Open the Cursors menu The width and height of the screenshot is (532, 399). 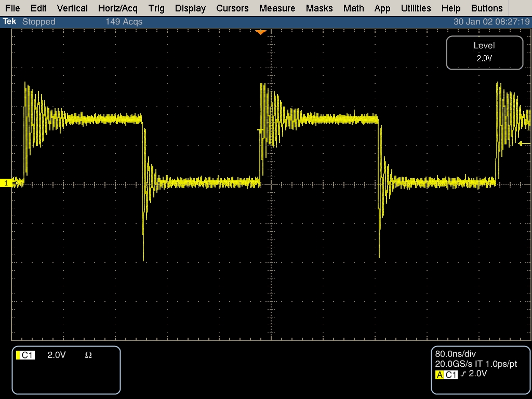coord(232,8)
